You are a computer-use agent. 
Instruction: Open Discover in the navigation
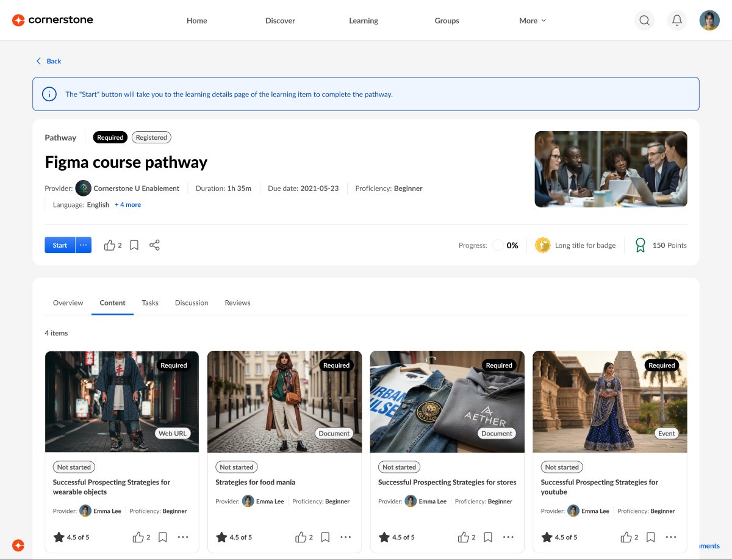280,21
